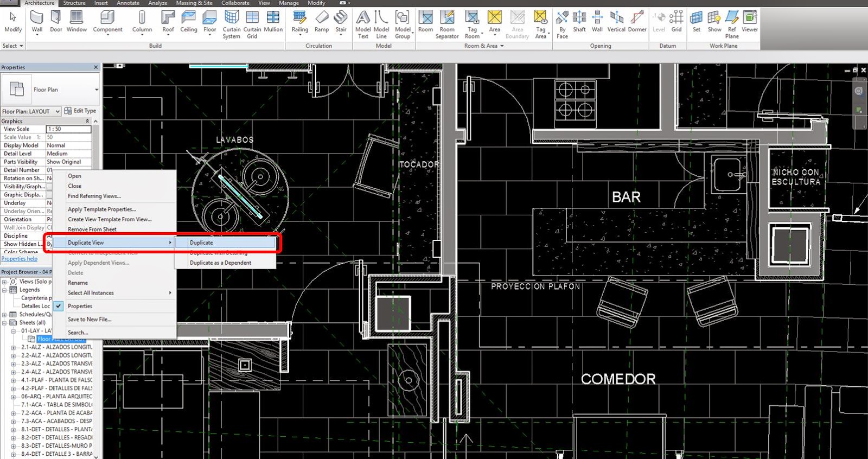Viewport: 868px width, 459px height.
Task: Close the Properties palette
Action: coord(95,67)
